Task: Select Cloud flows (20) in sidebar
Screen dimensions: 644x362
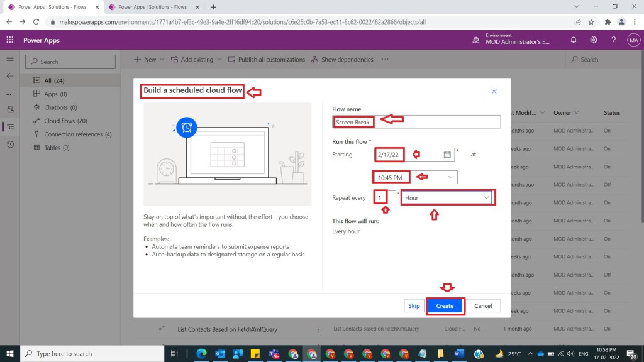Action: [65, 121]
